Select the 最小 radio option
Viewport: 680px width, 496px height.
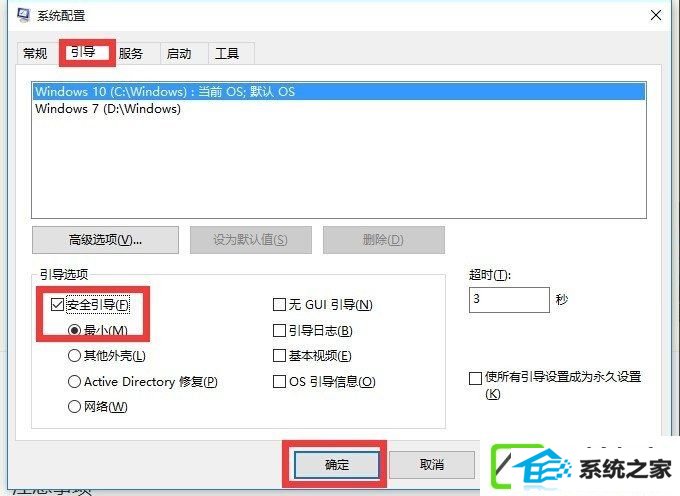point(75,330)
